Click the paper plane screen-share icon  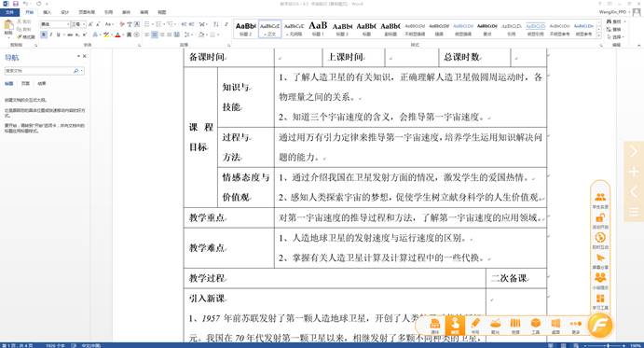click(x=600, y=258)
